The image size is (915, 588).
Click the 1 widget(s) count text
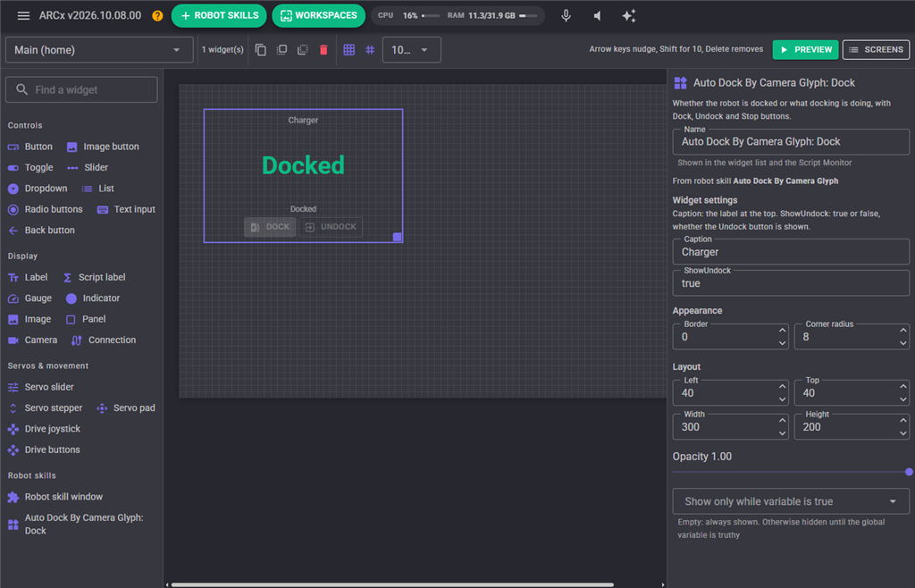[222, 50]
